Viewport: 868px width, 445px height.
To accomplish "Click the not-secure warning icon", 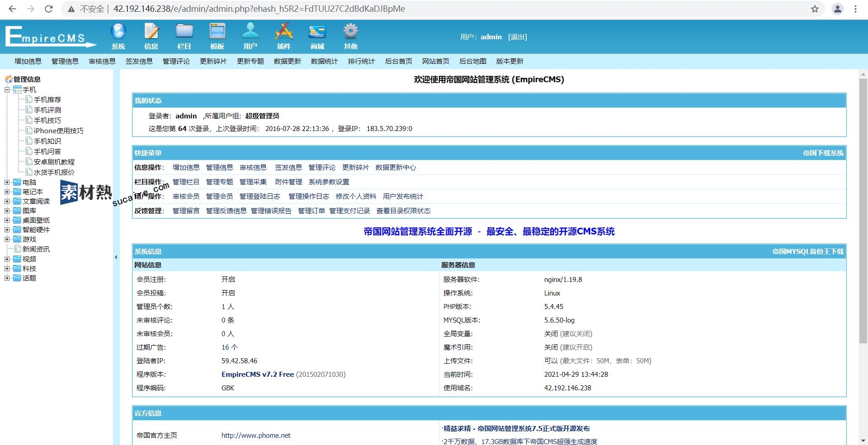I will [71, 9].
